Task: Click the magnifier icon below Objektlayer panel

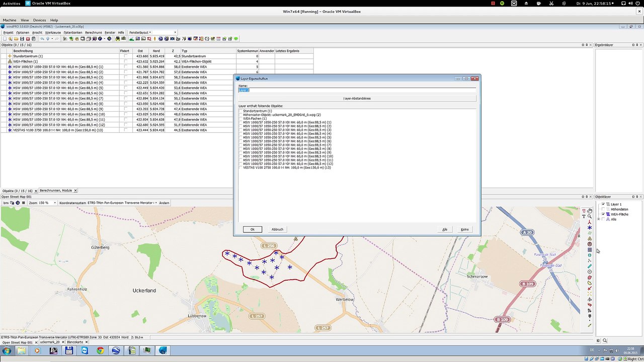Action: click(x=605, y=340)
